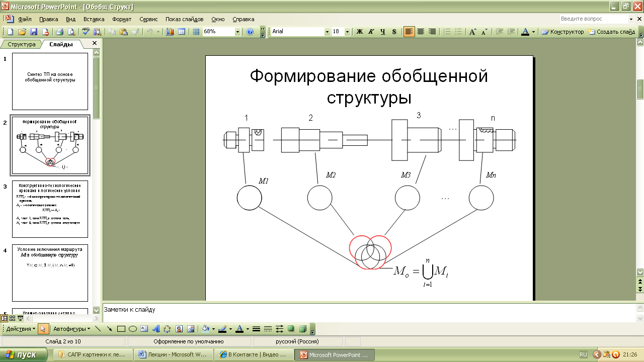This screenshot has height=362, width=644.
Task: Toggle bold formatting (Ж)
Action: point(360,32)
